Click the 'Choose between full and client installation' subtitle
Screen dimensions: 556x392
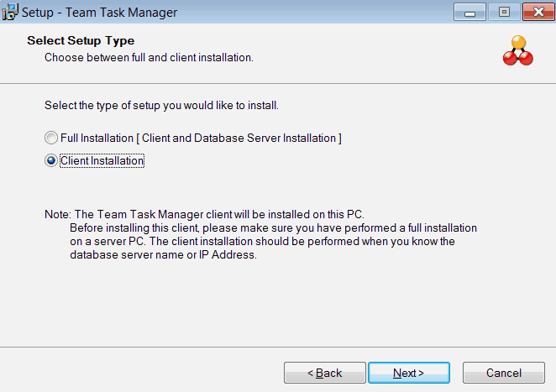pyautogui.click(x=149, y=58)
